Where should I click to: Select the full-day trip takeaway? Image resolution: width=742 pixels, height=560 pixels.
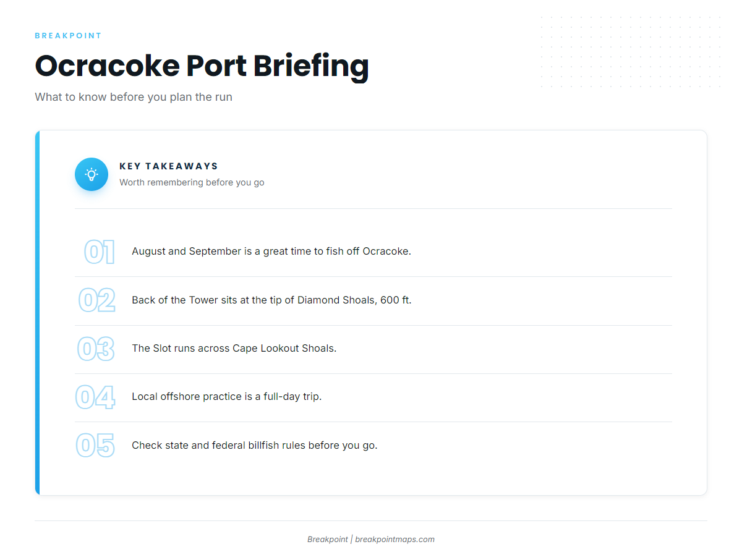(226, 397)
